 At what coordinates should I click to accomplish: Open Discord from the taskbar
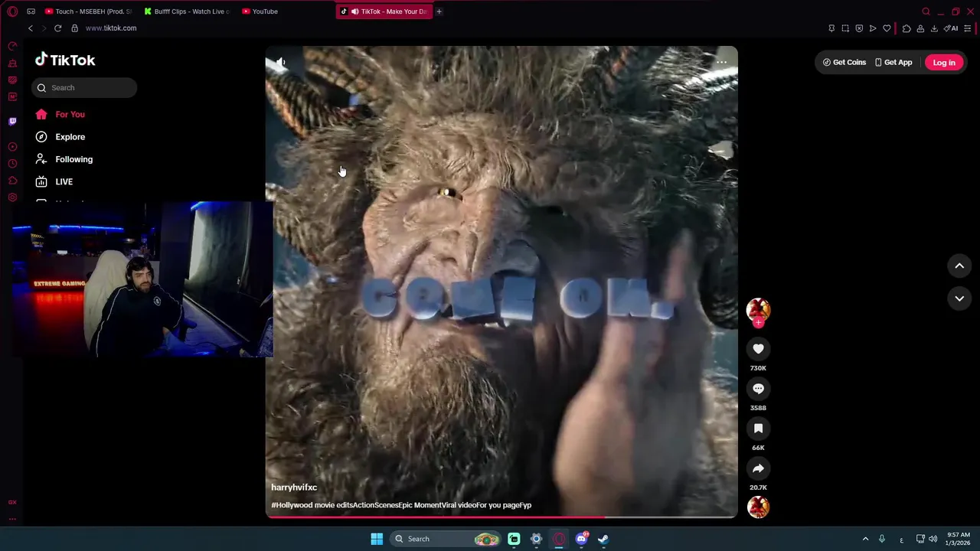(x=582, y=539)
